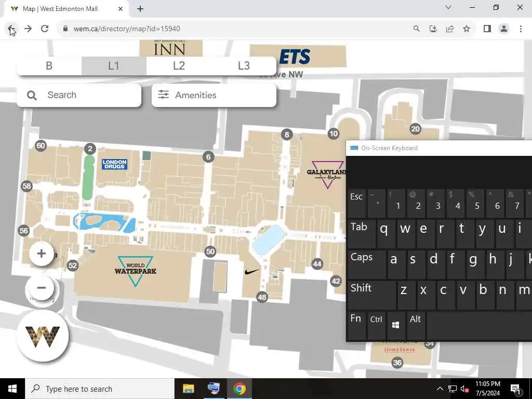Click the Tab key on On-Screen Keyboard
Viewport: 532px width, 399px height.
pos(362,234)
